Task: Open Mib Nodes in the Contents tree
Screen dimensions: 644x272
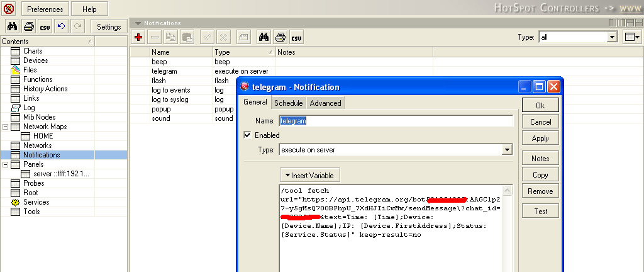Action: pos(39,117)
